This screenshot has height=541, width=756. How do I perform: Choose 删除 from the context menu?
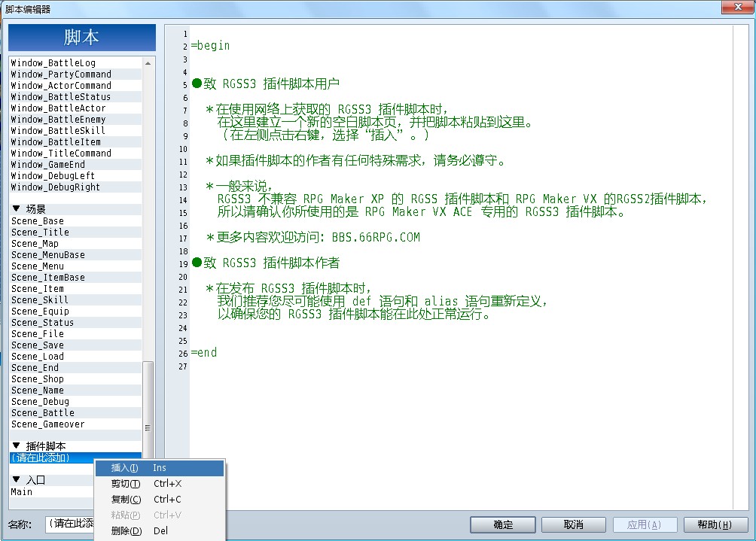(160, 531)
